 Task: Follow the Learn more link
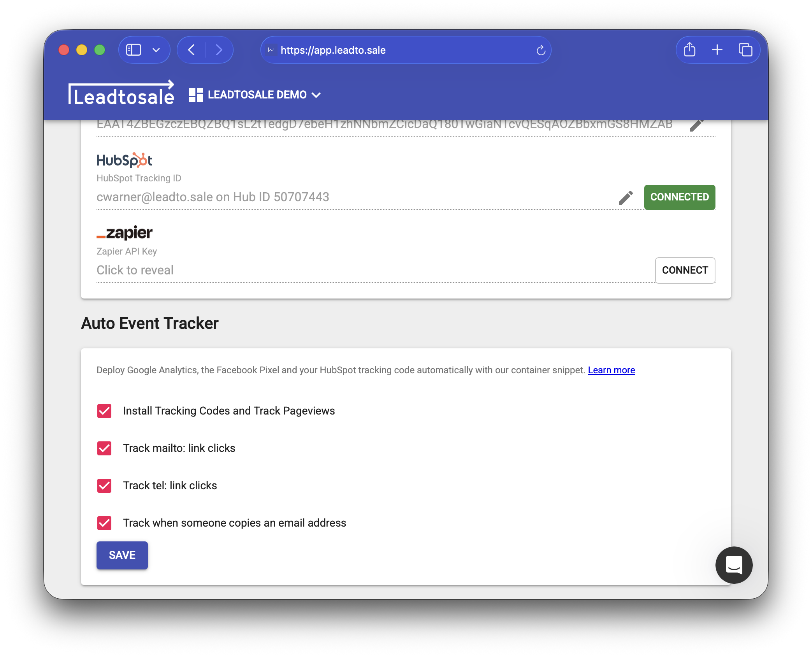(x=611, y=370)
